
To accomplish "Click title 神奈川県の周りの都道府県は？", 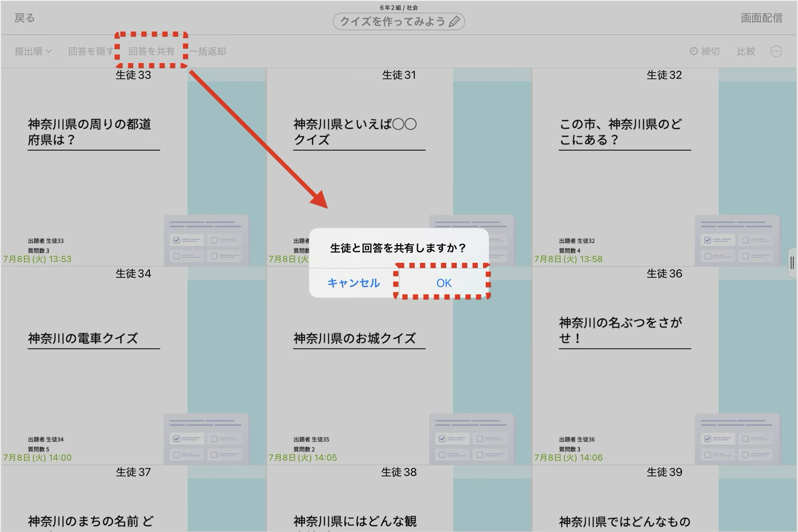I will coord(89,132).
